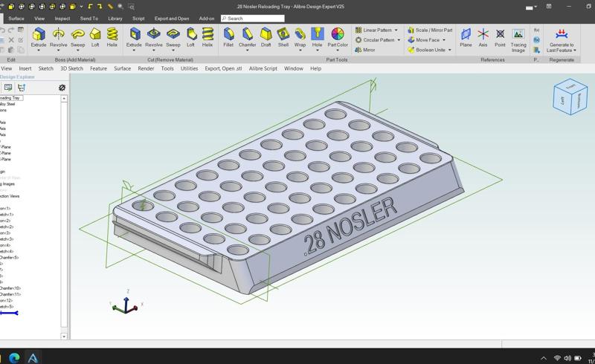Open the Move Face dropdown arrow

tap(443, 40)
